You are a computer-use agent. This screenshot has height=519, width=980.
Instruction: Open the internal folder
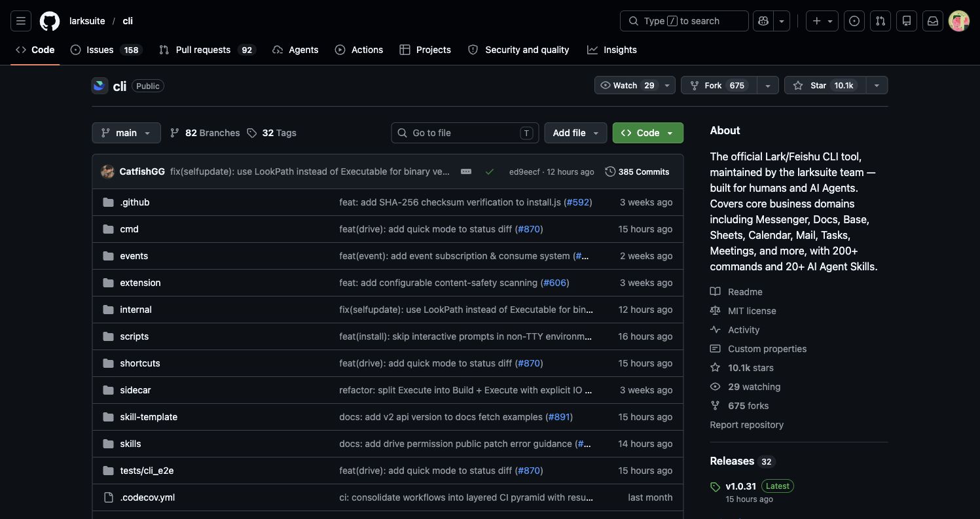pyautogui.click(x=136, y=310)
